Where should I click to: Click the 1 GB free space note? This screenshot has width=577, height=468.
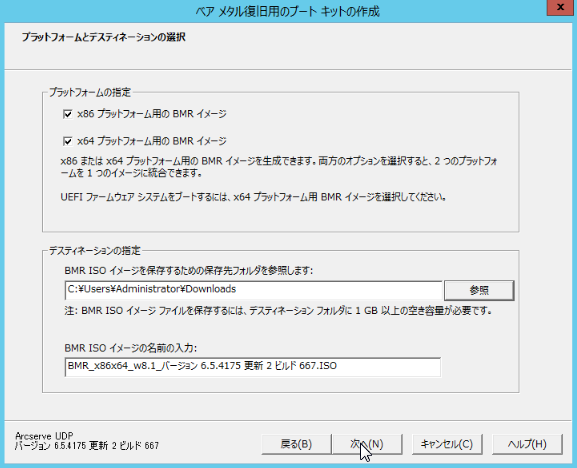pyautogui.click(x=279, y=311)
